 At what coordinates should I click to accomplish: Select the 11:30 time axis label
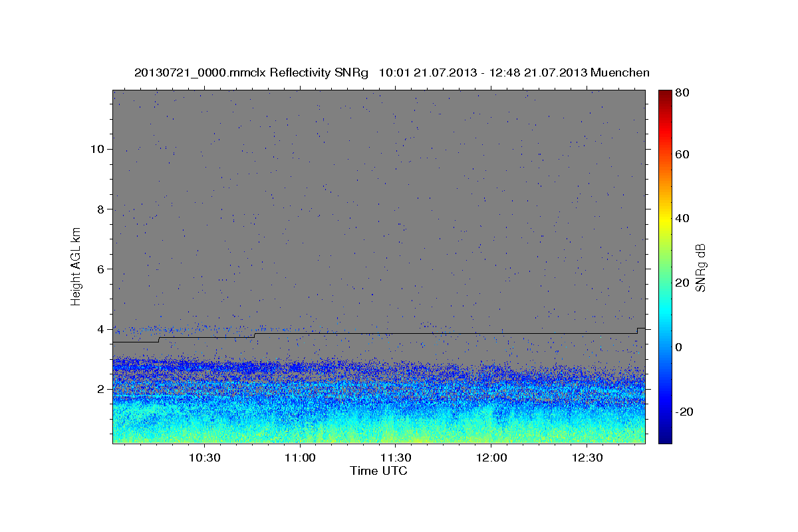point(396,459)
